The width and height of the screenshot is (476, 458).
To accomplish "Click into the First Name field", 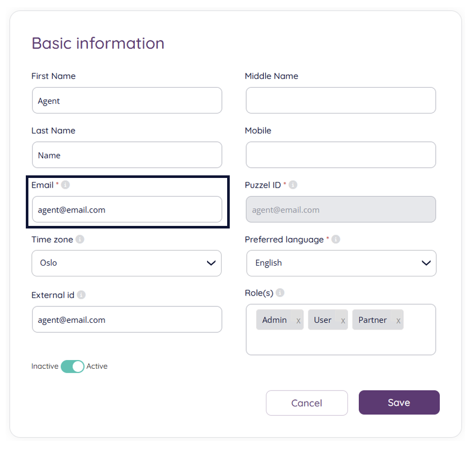I will coord(126,101).
